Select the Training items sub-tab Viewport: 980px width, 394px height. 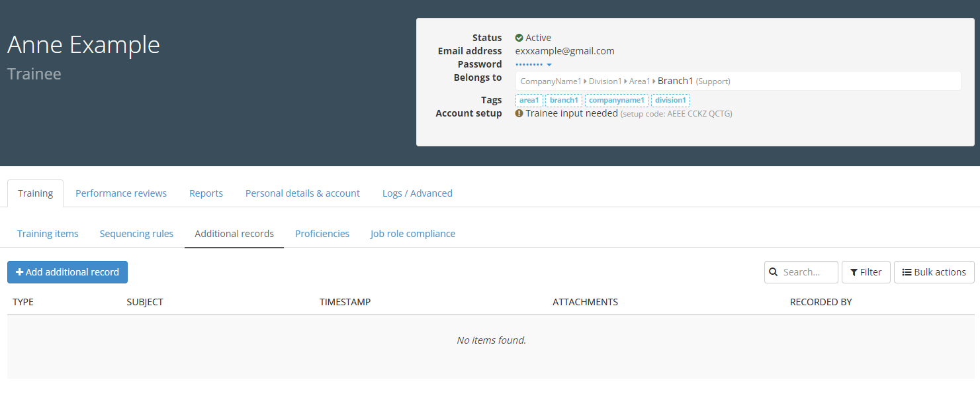pyautogui.click(x=48, y=234)
